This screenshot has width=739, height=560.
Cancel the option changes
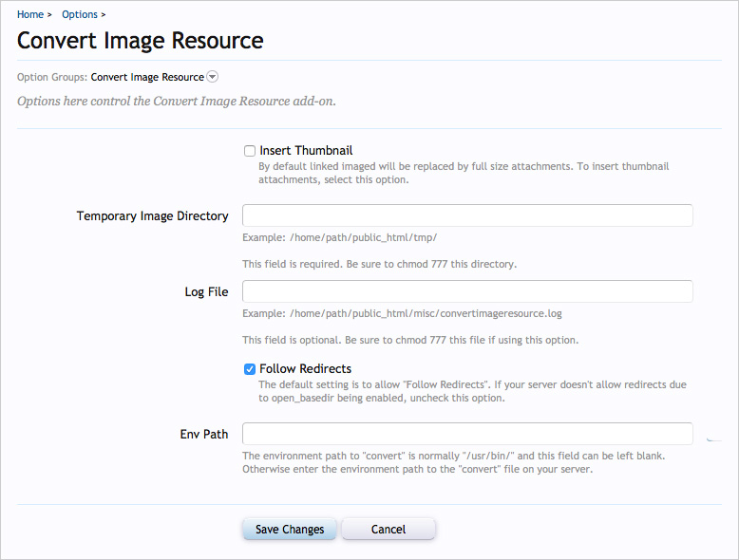click(388, 529)
